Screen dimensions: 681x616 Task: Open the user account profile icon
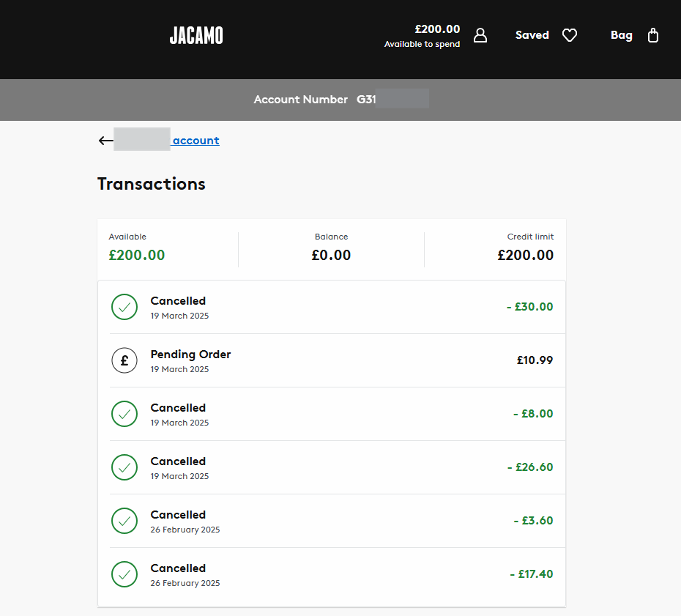pos(480,36)
